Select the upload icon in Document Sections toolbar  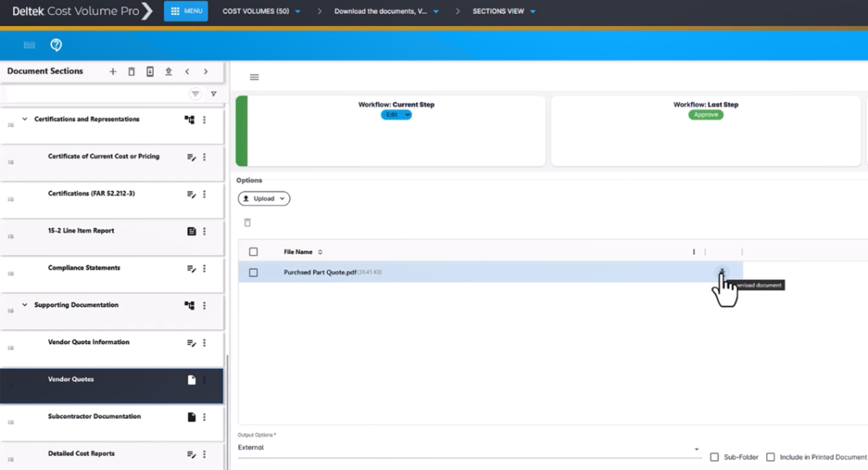click(x=168, y=72)
